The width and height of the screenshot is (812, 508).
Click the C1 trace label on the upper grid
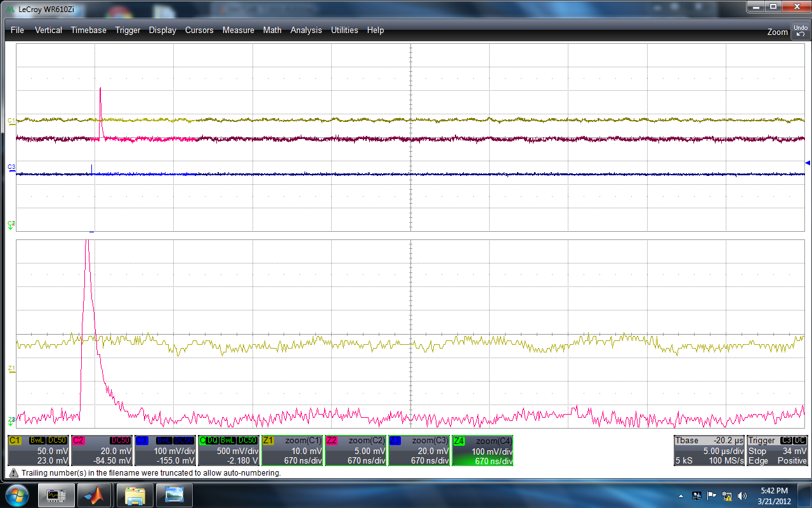(x=11, y=121)
